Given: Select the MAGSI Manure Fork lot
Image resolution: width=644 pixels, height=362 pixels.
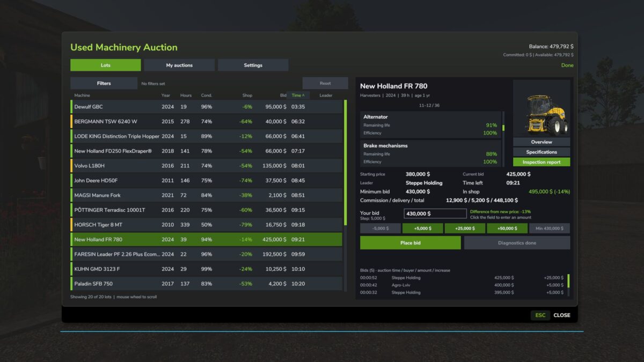Looking at the screenshot, I should point(207,195).
